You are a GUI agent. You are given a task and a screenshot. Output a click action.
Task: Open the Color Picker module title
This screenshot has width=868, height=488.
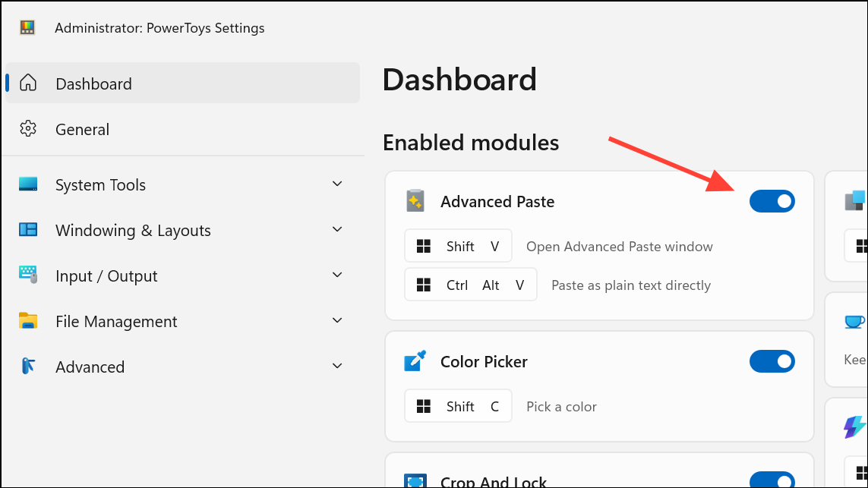[484, 361]
